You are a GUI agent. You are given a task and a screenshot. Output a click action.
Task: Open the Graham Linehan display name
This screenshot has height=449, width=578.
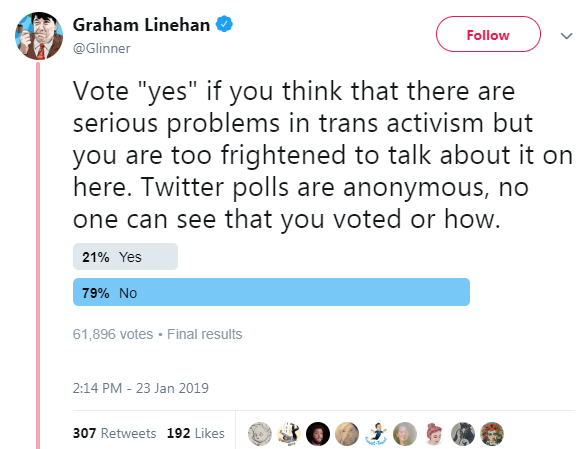(x=141, y=25)
